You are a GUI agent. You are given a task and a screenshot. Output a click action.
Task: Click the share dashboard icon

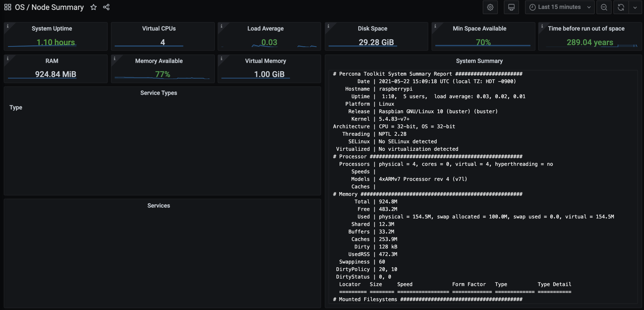[x=106, y=7]
